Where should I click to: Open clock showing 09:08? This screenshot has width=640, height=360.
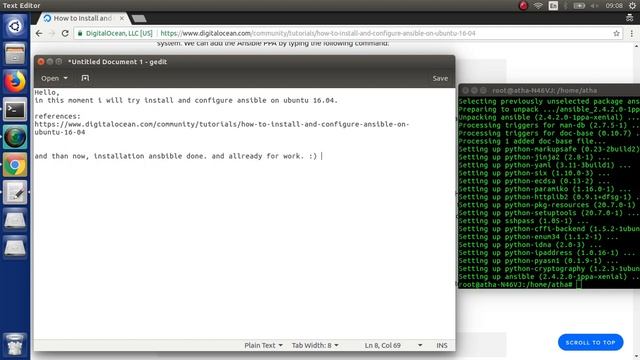614,6
